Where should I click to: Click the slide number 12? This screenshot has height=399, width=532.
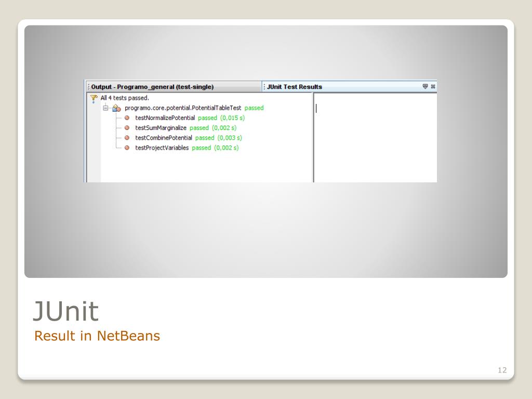[502, 370]
